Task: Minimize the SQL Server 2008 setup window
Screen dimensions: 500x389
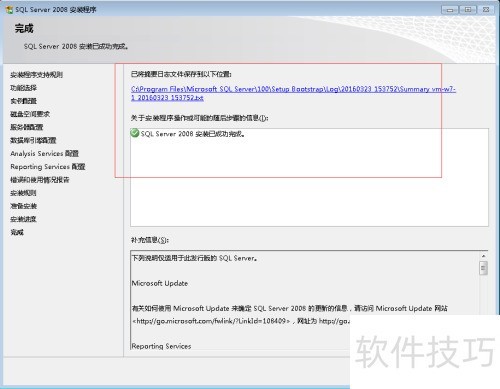Action: click(450, 10)
